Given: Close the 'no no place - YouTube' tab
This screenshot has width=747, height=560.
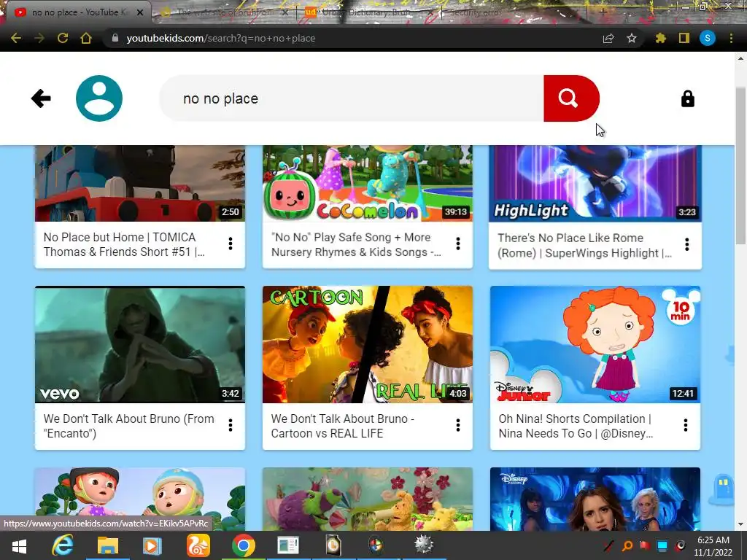Looking at the screenshot, I should pos(140,12).
